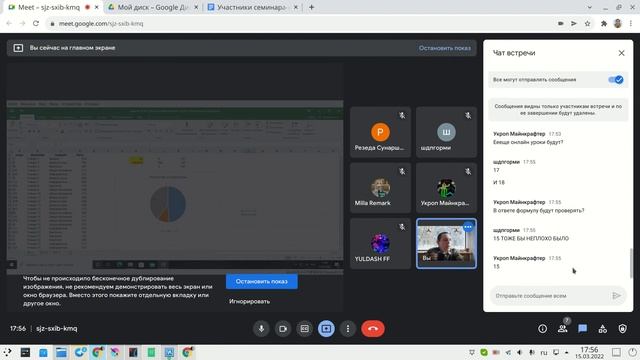
Task: Leave the call with red hang-up button
Action: pyautogui.click(x=373, y=329)
